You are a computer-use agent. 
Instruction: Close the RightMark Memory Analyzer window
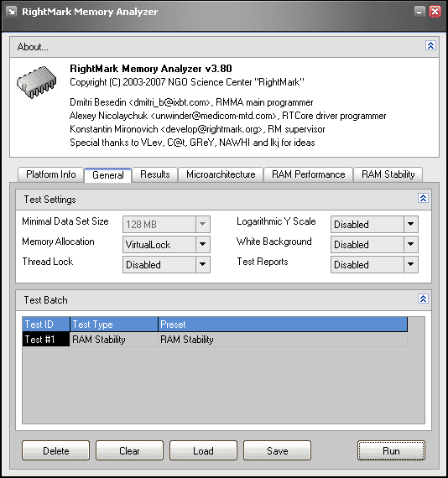[435, 12]
